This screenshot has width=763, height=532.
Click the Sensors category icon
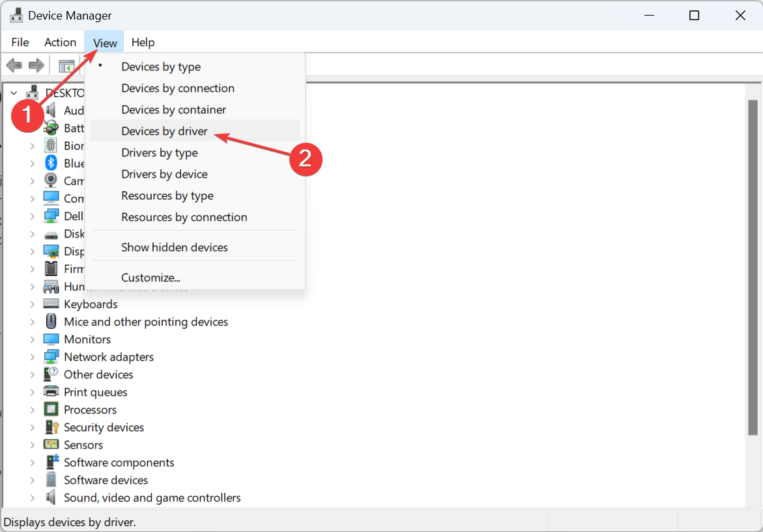pos(51,445)
